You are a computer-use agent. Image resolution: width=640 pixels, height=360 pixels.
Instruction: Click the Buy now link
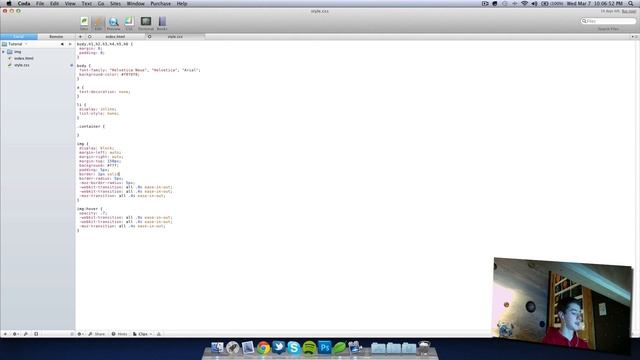pyautogui.click(x=629, y=11)
